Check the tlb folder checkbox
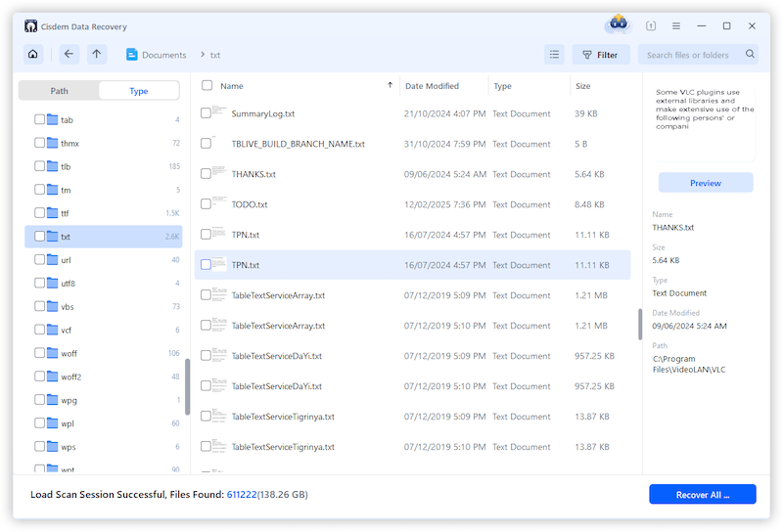Viewport: 783px width, 532px height. (39, 165)
